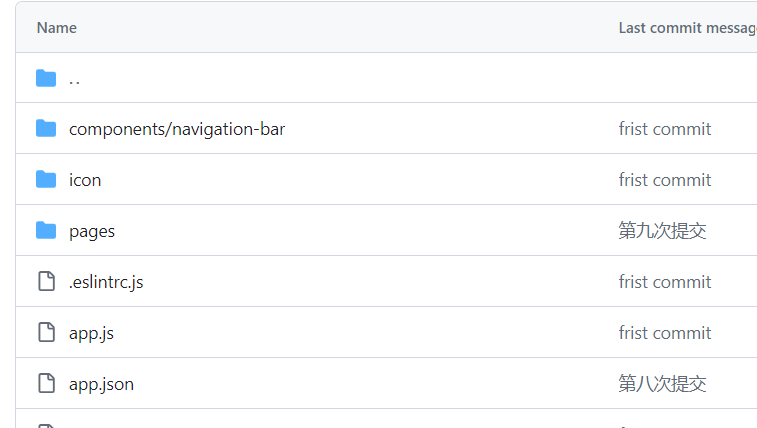Click the components/navigation-bar folder icon

pyautogui.click(x=46, y=128)
